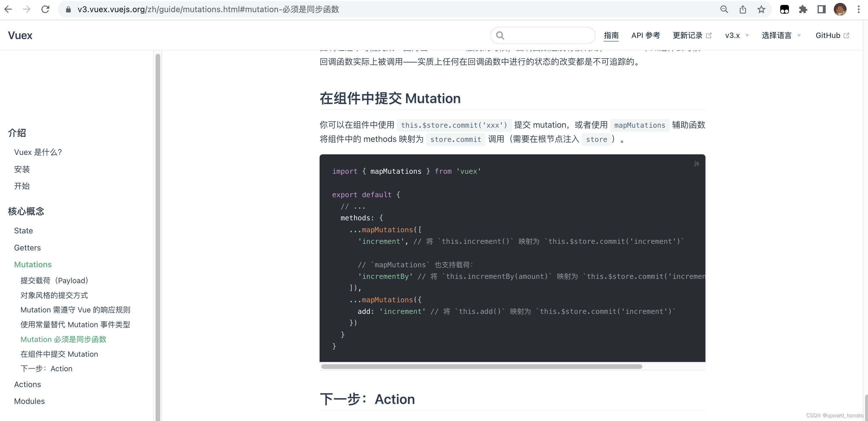This screenshot has height=421, width=868.
Task: Click the browser back arrow
Action: click(x=8, y=9)
